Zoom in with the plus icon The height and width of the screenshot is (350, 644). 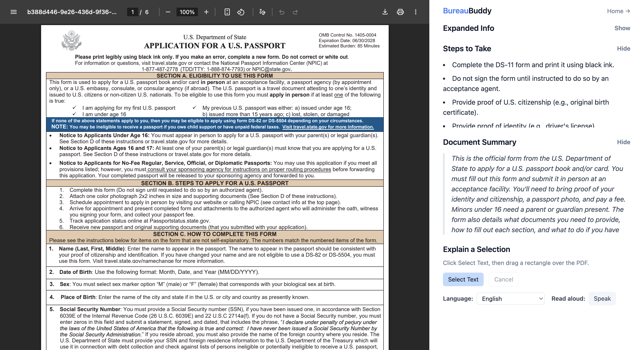[x=206, y=12]
